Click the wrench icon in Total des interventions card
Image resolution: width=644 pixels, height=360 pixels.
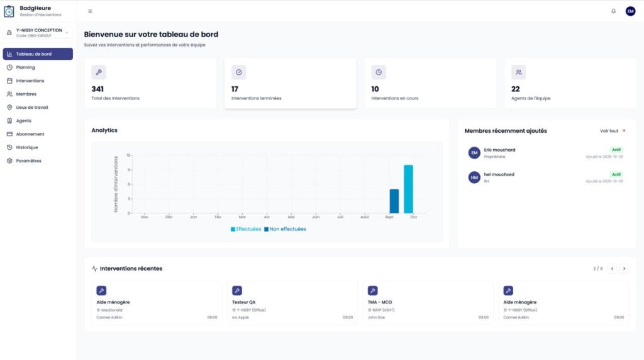click(x=99, y=72)
